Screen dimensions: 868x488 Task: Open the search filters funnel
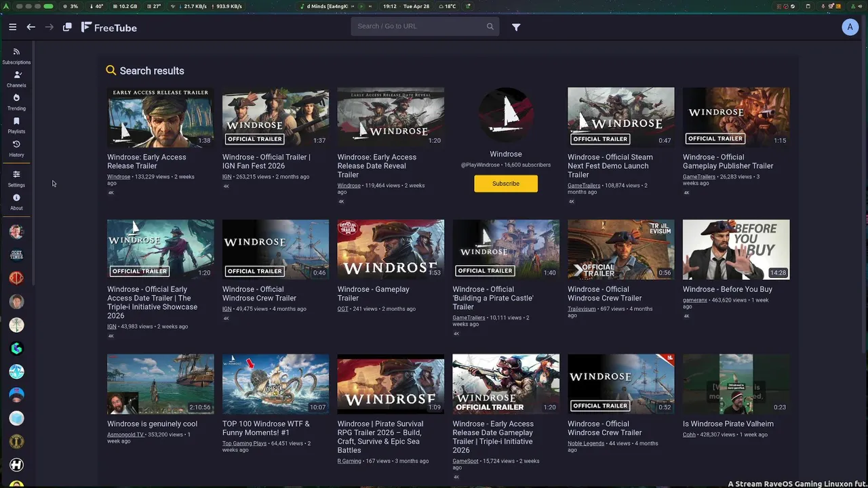click(x=516, y=27)
